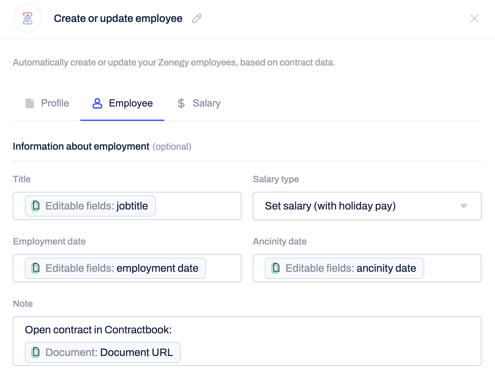Click into the Employment date field
This screenshot has height=368, width=495.
click(x=127, y=268)
